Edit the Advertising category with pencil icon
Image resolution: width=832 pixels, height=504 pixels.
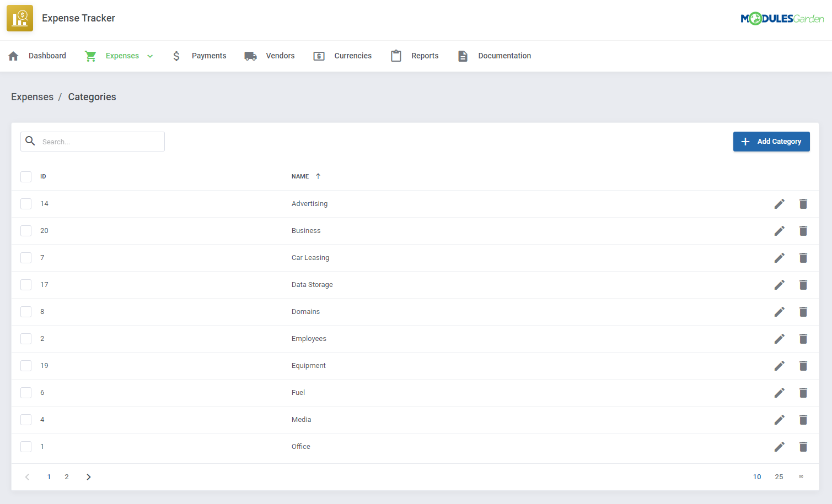click(x=780, y=203)
